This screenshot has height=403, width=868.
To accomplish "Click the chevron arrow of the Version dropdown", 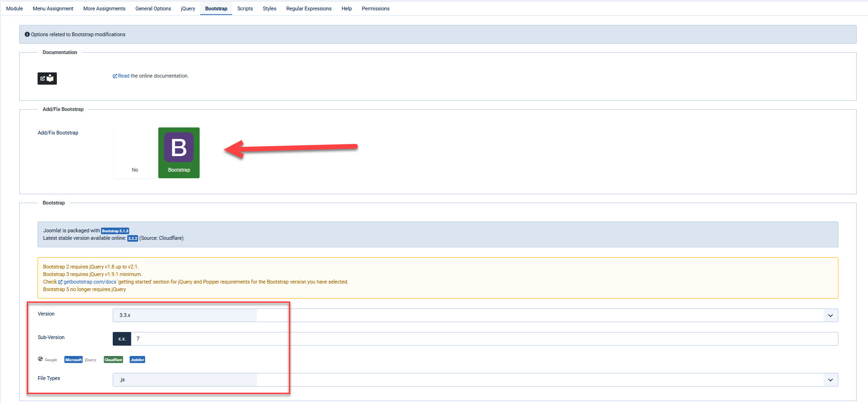I will [830, 316].
